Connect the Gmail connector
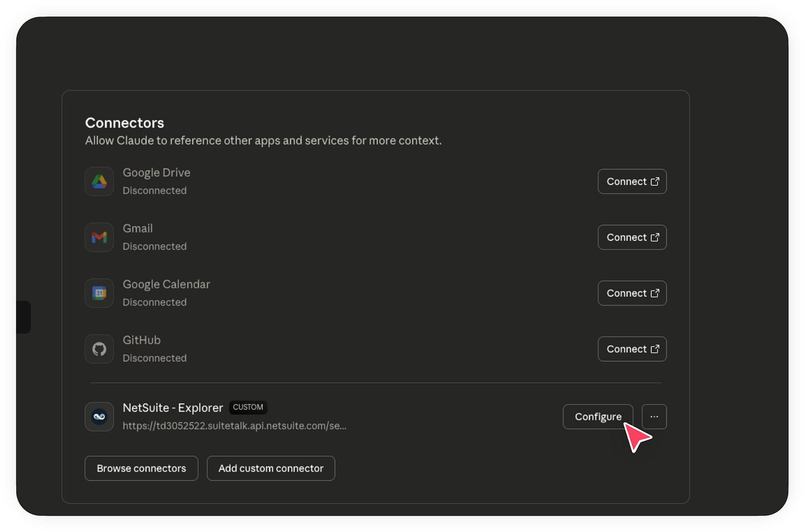This screenshot has width=805, height=532. click(632, 237)
